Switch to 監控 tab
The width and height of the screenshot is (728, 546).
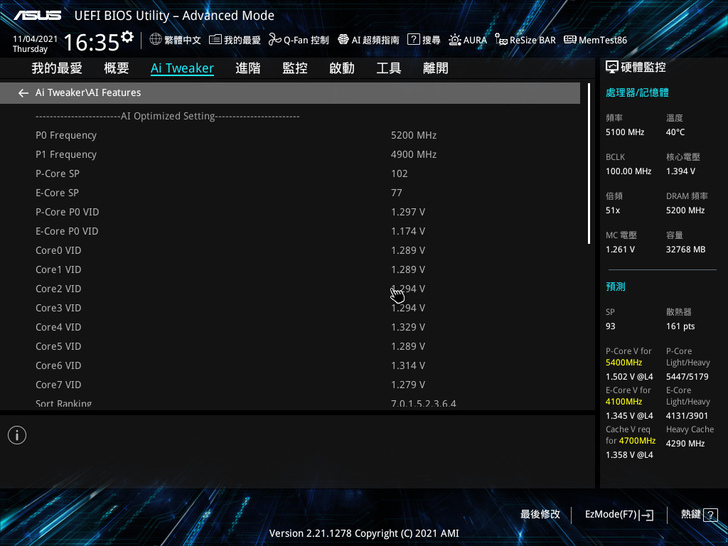coord(295,68)
